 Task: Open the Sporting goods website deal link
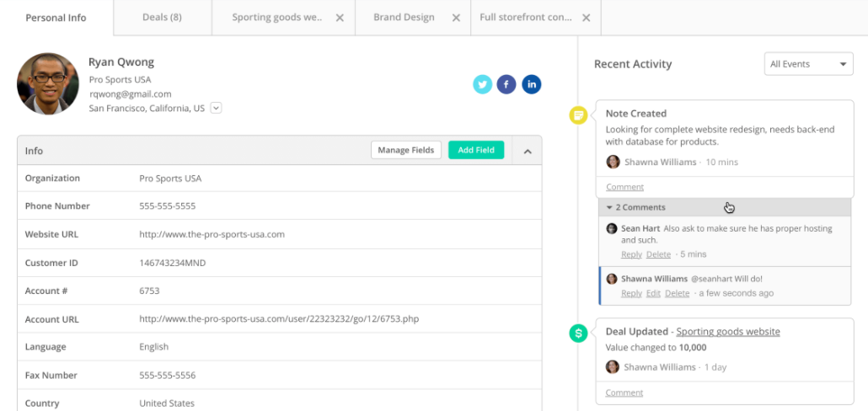click(x=727, y=332)
